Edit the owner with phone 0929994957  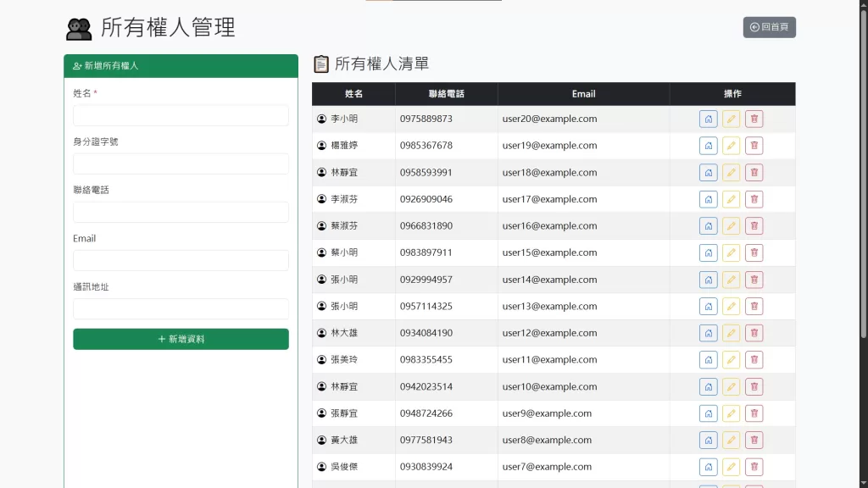pos(731,280)
